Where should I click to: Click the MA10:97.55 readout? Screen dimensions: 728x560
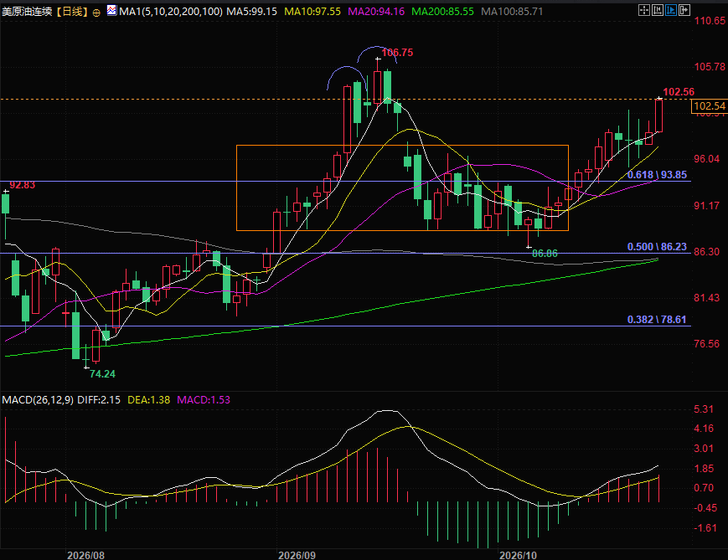pyautogui.click(x=312, y=12)
